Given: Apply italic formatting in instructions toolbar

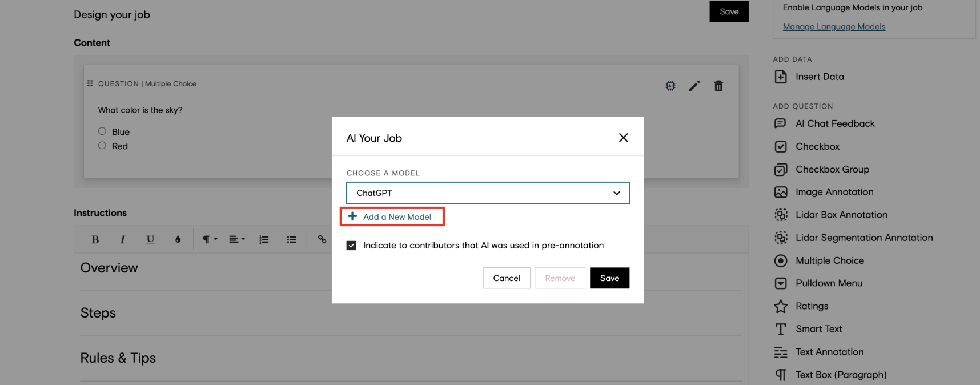Looking at the screenshot, I should 122,239.
